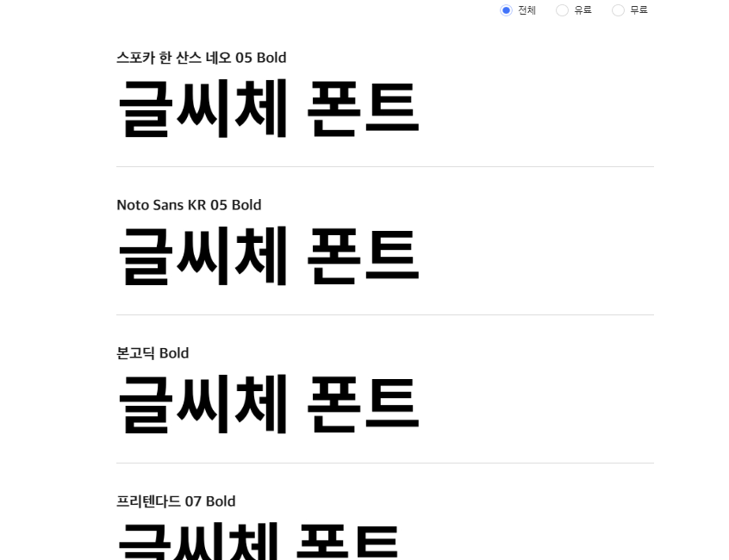Select the 본고딕 Bold font row
The image size is (729, 560).
[x=384, y=388]
